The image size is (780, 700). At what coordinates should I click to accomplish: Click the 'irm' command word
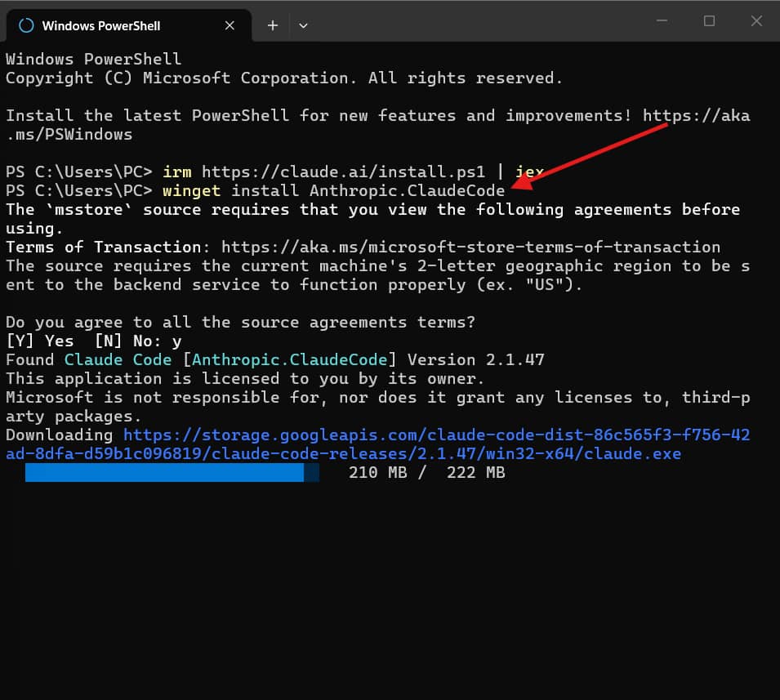pyautogui.click(x=177, y=172)
